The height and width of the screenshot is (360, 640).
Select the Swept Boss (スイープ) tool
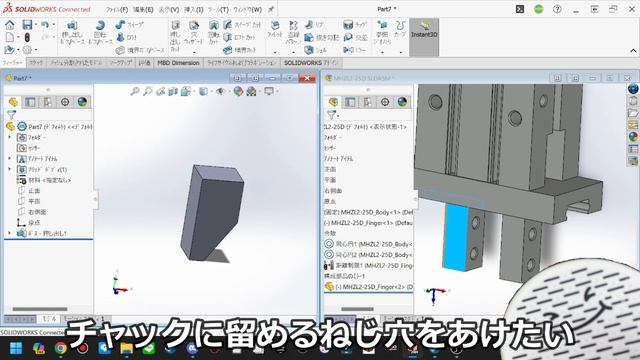click(x=129, y=25)
